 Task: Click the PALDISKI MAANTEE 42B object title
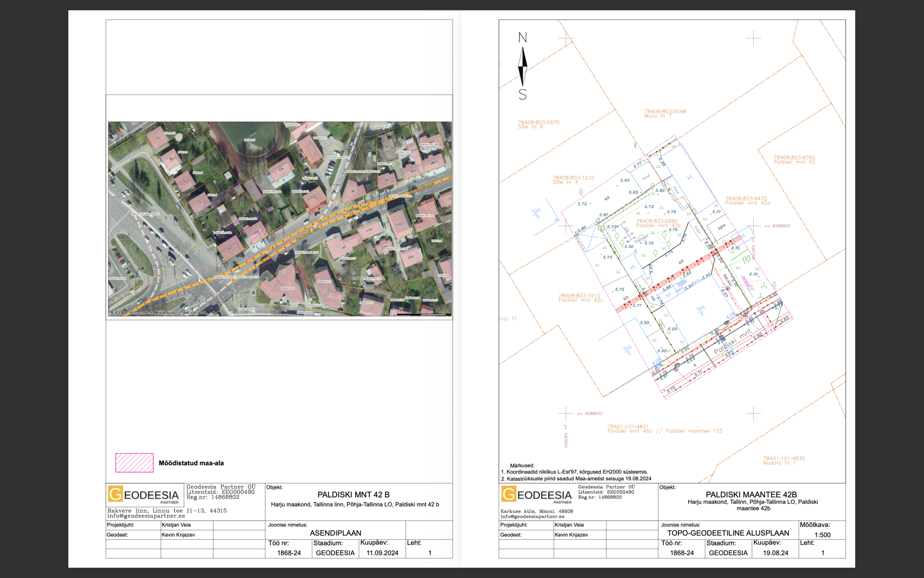[x=751, y=494]
